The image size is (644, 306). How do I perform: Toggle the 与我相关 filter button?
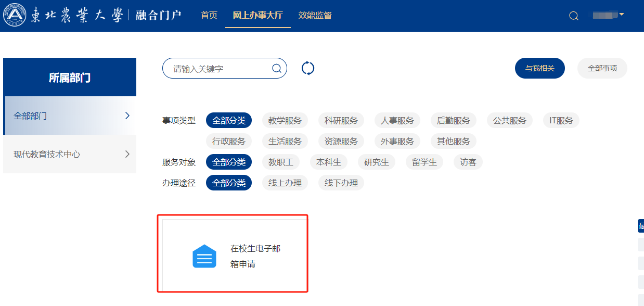[x=539, y=68]
